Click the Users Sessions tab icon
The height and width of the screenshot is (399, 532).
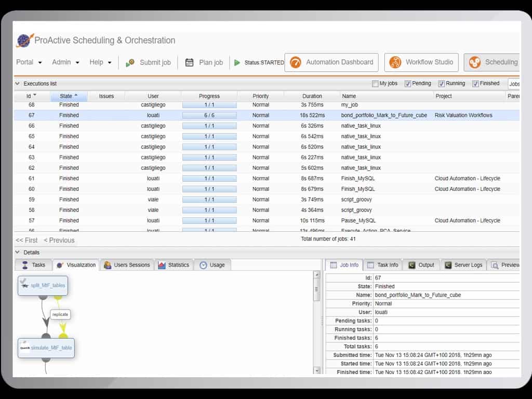click(x=108, y=265)
